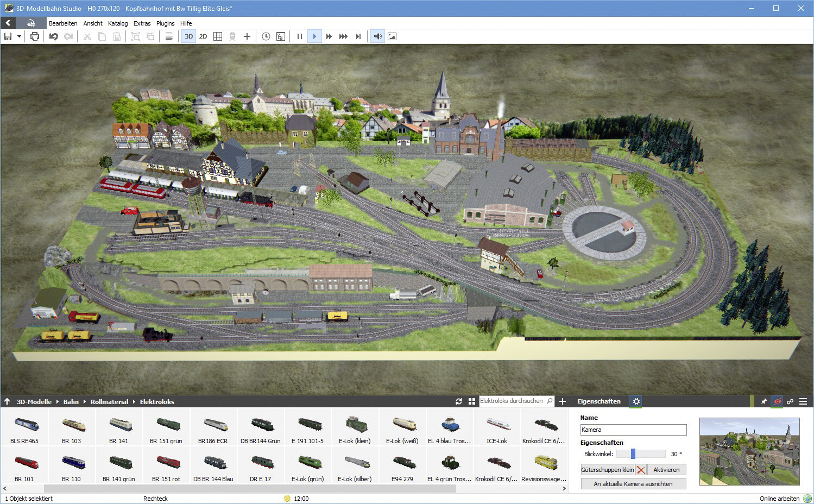The height and width of the screenshot is (504, 814).
Task: Navigate to Rollmaterial in breadcrumb
Action: point(110,402)
